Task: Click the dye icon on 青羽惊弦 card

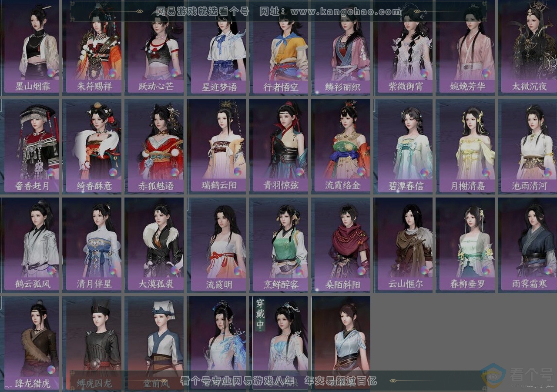Action: tap(299, 172)
